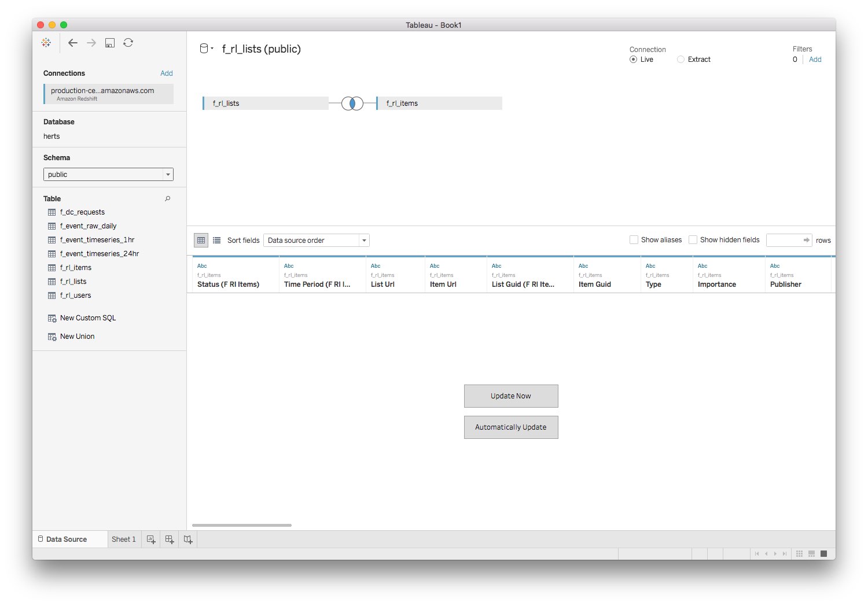Viewport: 868px width, 606px height.
Task: Click the Save workbook icon
Action: [109, 42]
